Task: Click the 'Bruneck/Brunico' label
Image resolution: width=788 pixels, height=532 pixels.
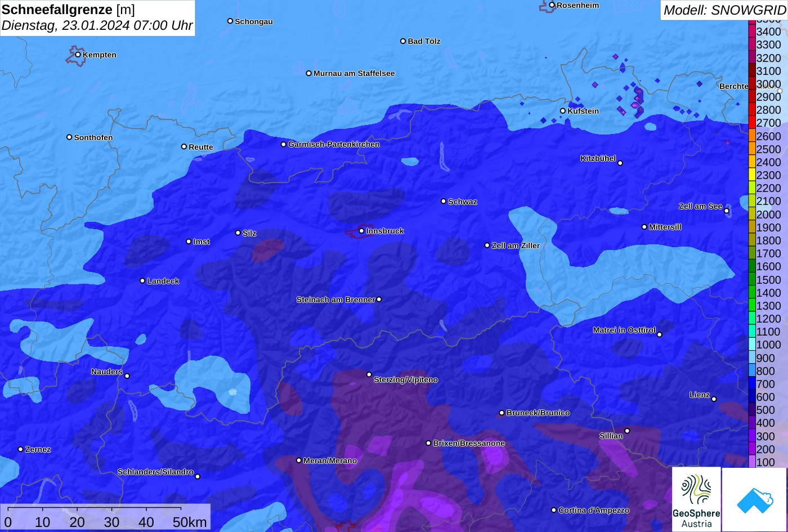Action: (538, 413)
